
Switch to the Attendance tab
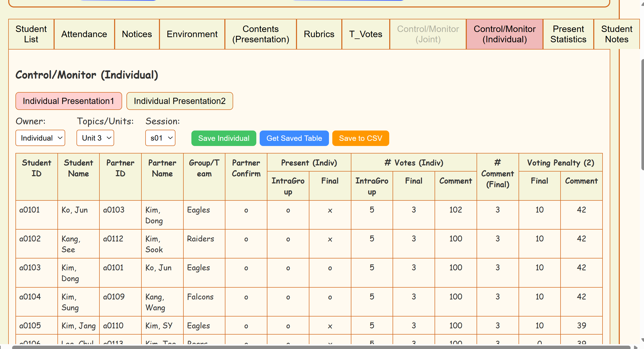coord(84,34)
